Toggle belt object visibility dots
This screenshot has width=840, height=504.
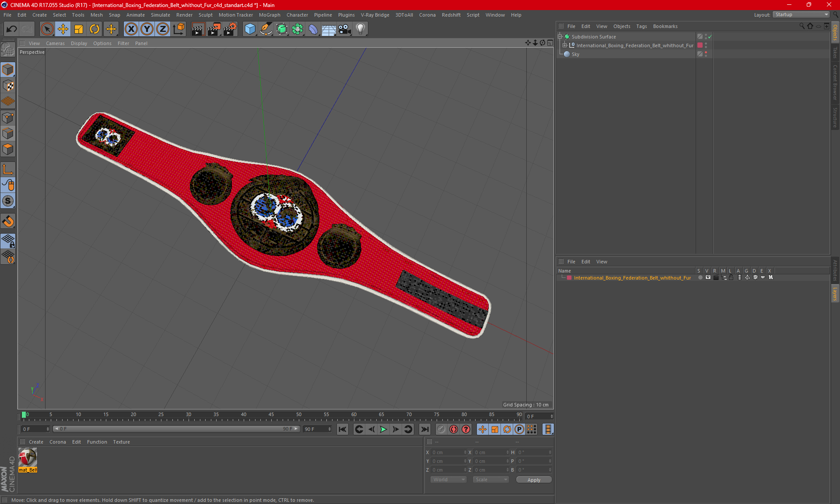706,45
